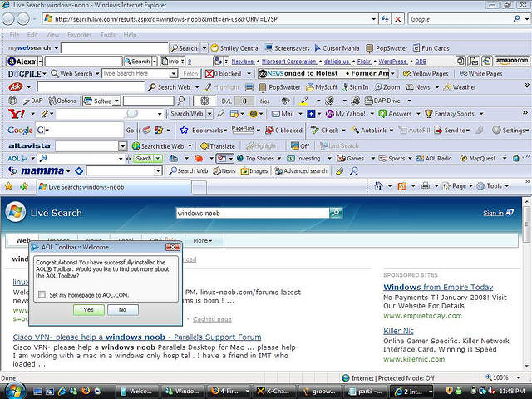Viewport: 532px width, 399px height.
Task: Expand the Page dropdown in the command bar
Action: (x=456, y=186)
